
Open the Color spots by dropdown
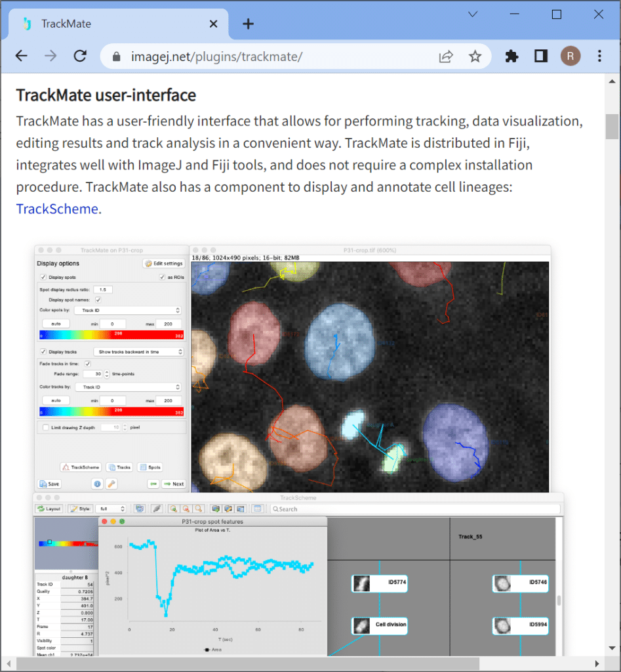[x=127, y=310]
